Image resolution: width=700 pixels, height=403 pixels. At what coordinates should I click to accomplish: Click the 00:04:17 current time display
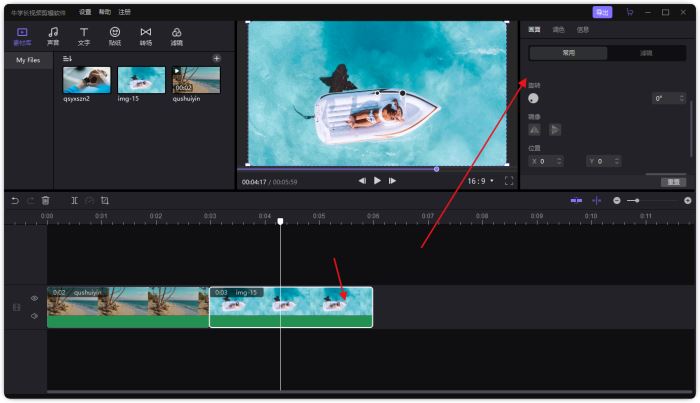point(254,182)
